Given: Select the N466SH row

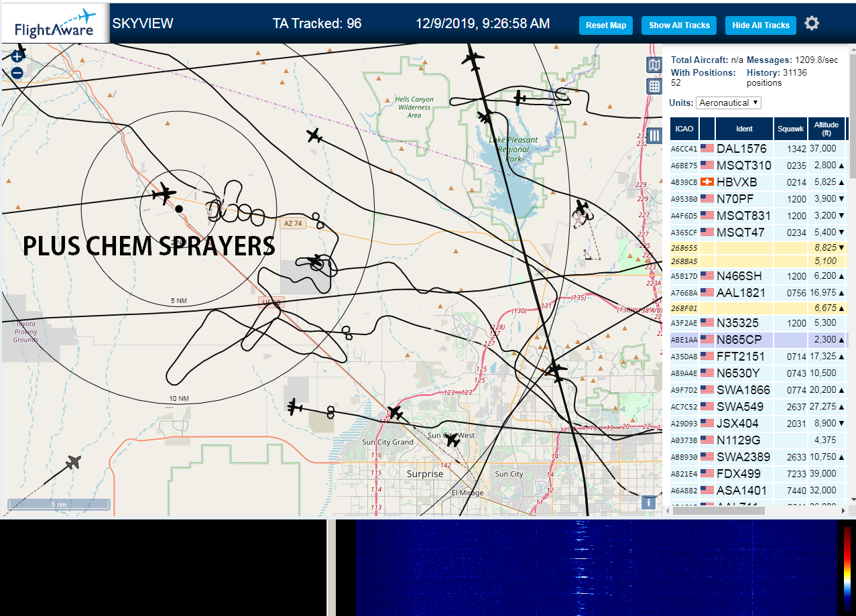Looking at the screenshot, I should click(x=758, y=275).
